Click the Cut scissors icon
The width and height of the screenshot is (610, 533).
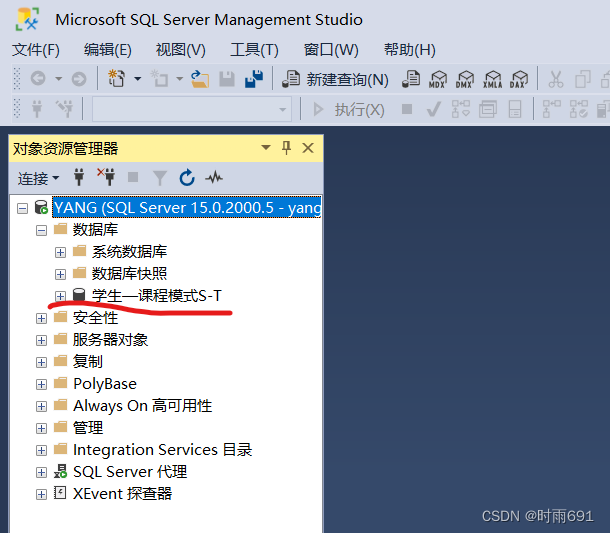coord(556,79)
